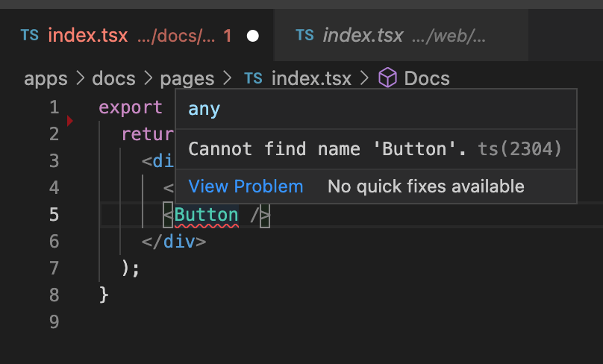This screenshot has width=603, height=364.
Task: Click the chevron just before Docs
Action: coord(365,78)
